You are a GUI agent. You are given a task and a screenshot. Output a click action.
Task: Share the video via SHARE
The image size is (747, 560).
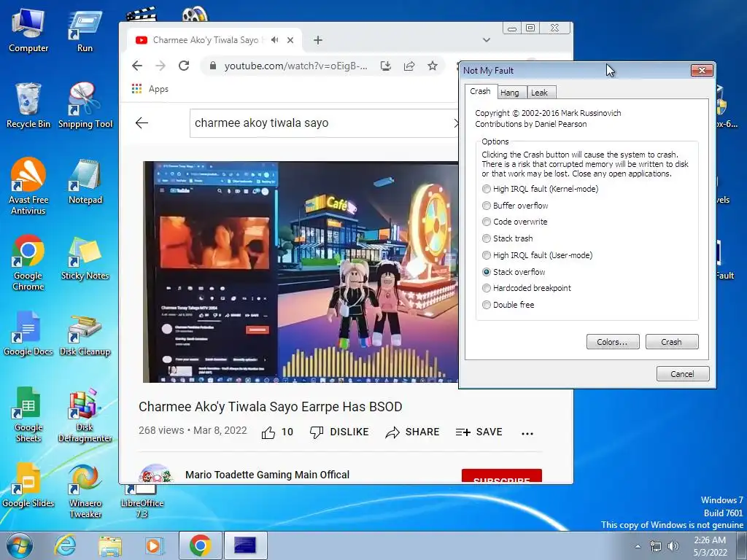pos(413,432)
